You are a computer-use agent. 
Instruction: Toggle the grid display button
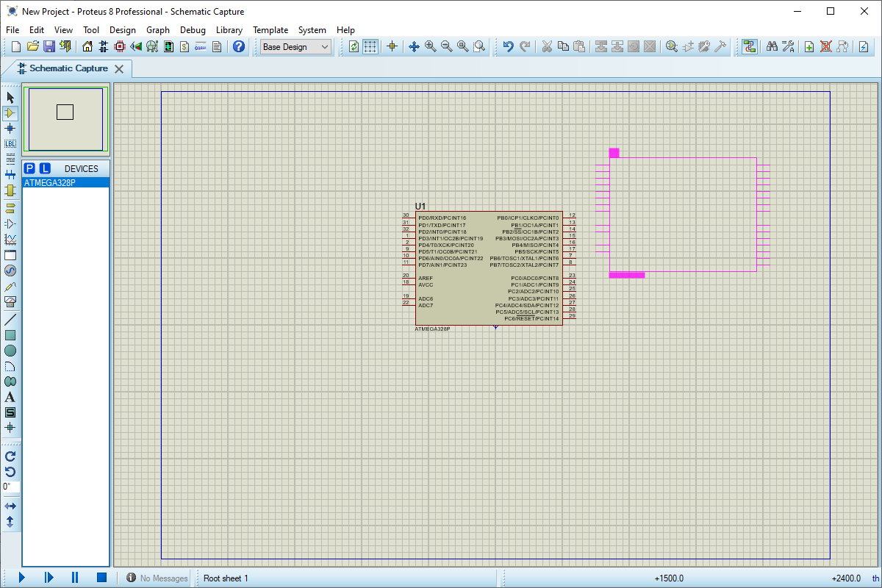[x=370, y=46]
